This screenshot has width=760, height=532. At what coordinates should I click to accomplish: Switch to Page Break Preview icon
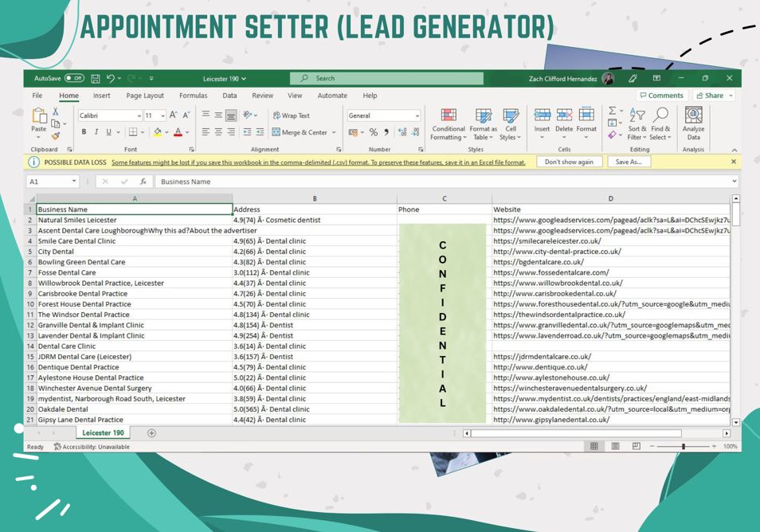[x=636, y=446]
